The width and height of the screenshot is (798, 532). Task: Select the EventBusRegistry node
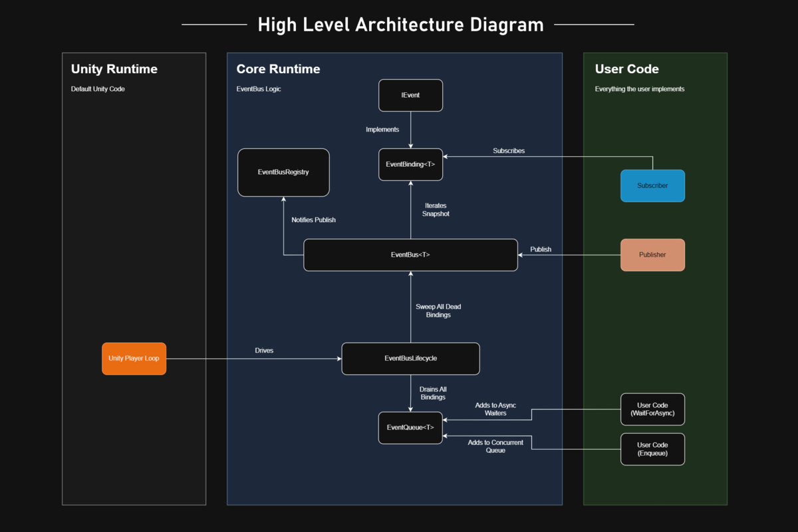click(x=283, y=172)
